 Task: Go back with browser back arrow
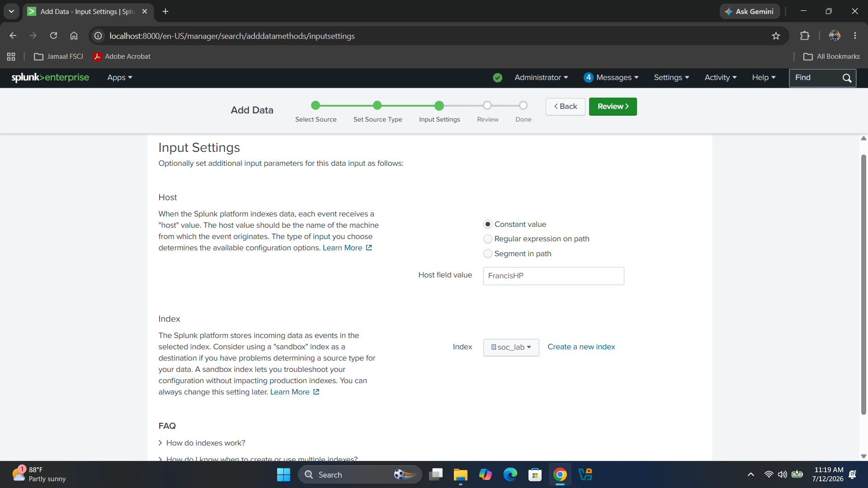pyautogui.click(x=13, y=36)
